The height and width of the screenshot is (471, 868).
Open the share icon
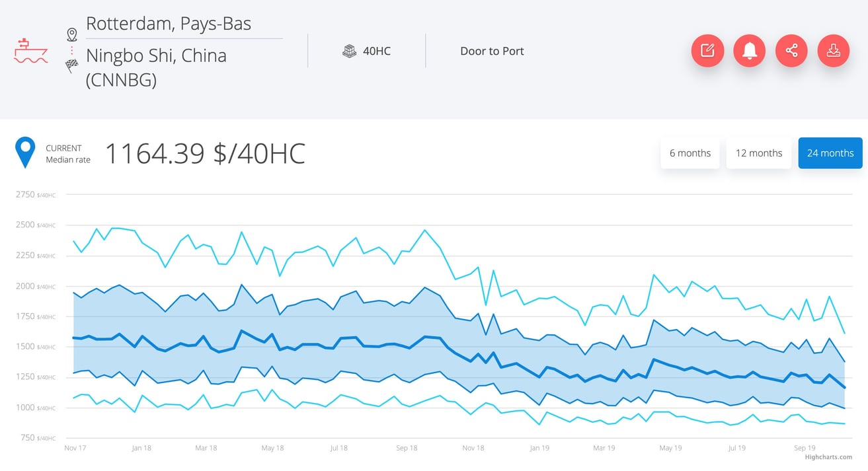(x=791, y=51)
